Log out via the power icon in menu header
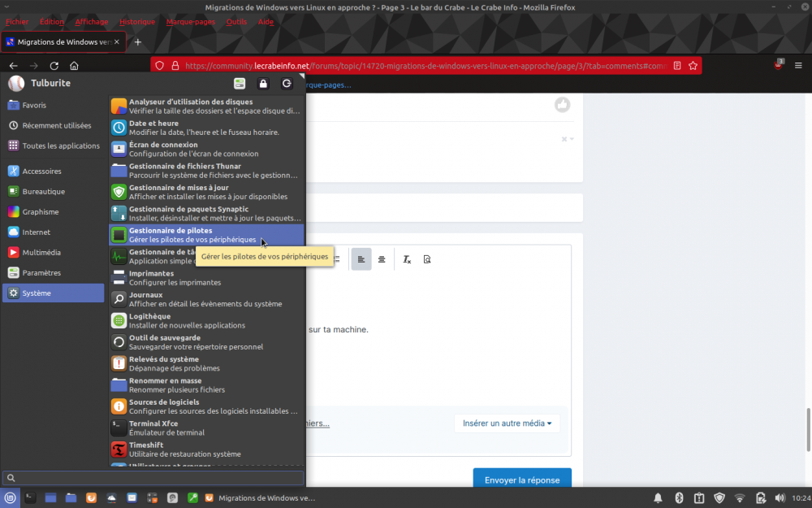This screenshot has height=508, width=812. point(285,82)
